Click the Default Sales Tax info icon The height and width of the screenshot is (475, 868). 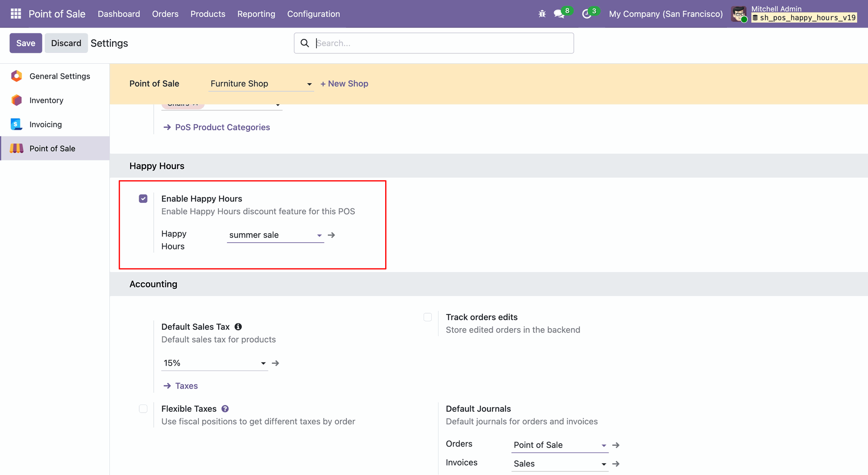pos(238,327)
